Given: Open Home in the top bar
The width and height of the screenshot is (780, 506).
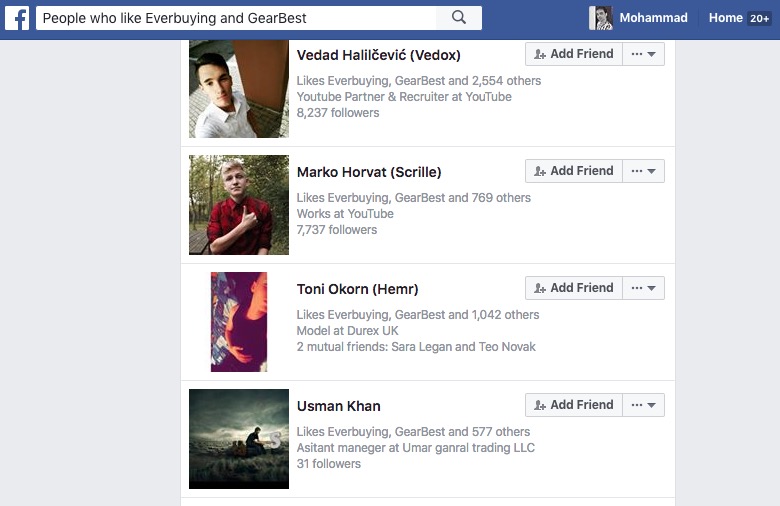Looking at the screenshot, I should [x=725, y=18].
